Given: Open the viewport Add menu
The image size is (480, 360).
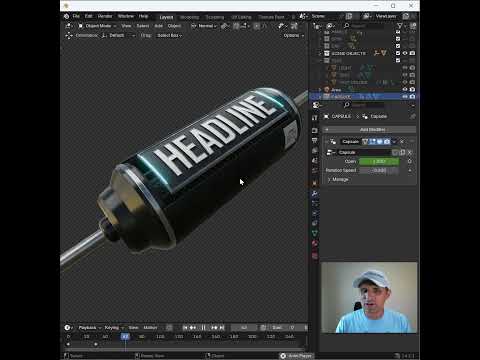Looking at the screenshot, I should [158, 26].
